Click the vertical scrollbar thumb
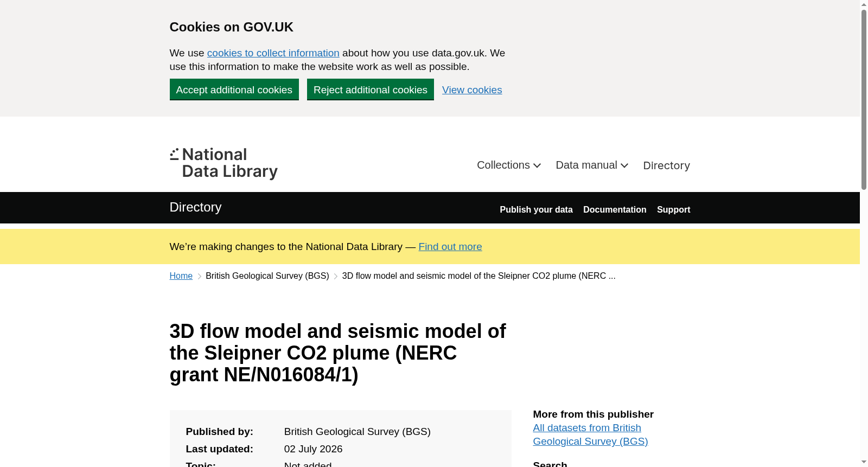Viewport: 868px width, 467px height. [x=864, y=99]
